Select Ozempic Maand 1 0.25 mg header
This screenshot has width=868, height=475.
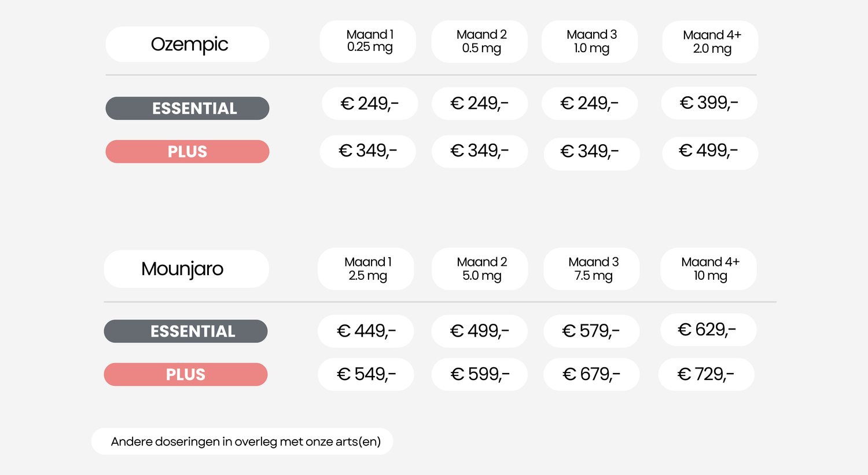click(x=368, y=42)
